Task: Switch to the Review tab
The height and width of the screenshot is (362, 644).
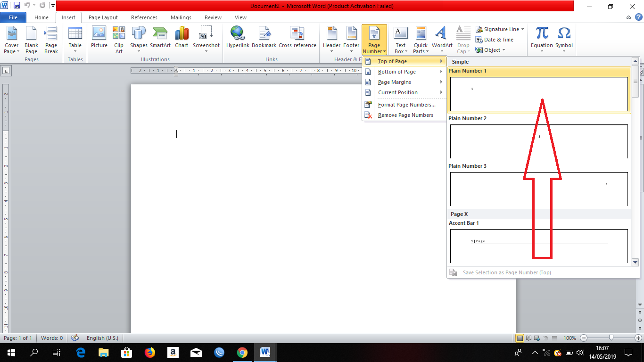Action: tap(213, 17)
